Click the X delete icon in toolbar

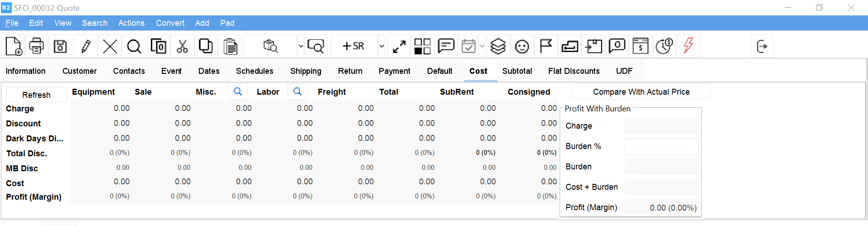click(x=110, y=46)
